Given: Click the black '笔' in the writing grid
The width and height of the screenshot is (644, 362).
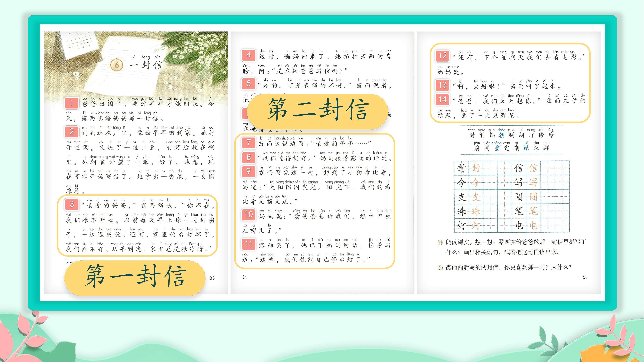Looking at the screenshot, I should pos(519,211).
